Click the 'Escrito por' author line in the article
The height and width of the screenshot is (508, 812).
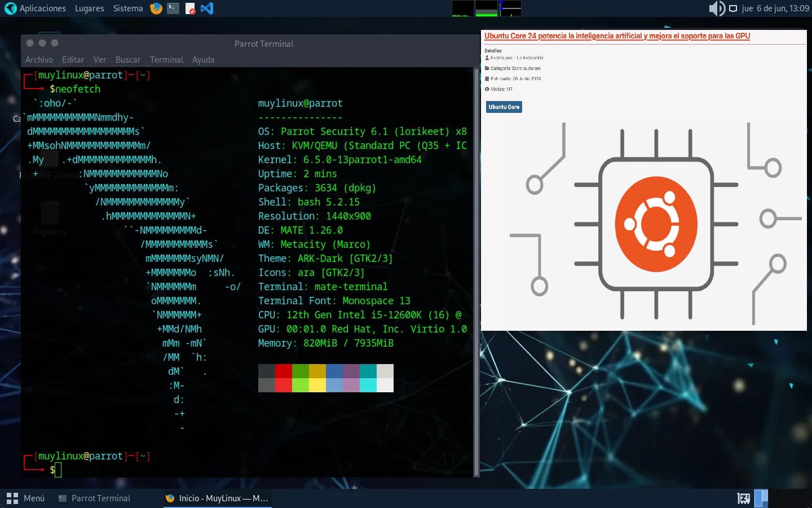[514, 58]
